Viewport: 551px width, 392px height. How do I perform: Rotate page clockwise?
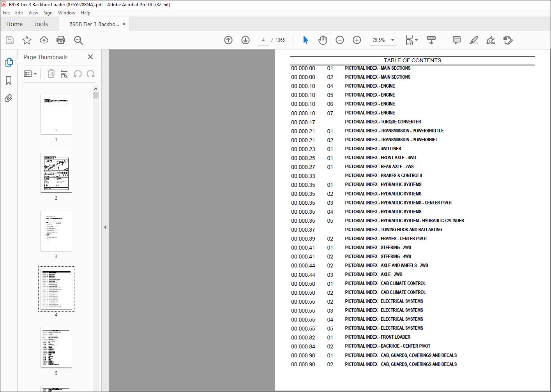[91, 74]
